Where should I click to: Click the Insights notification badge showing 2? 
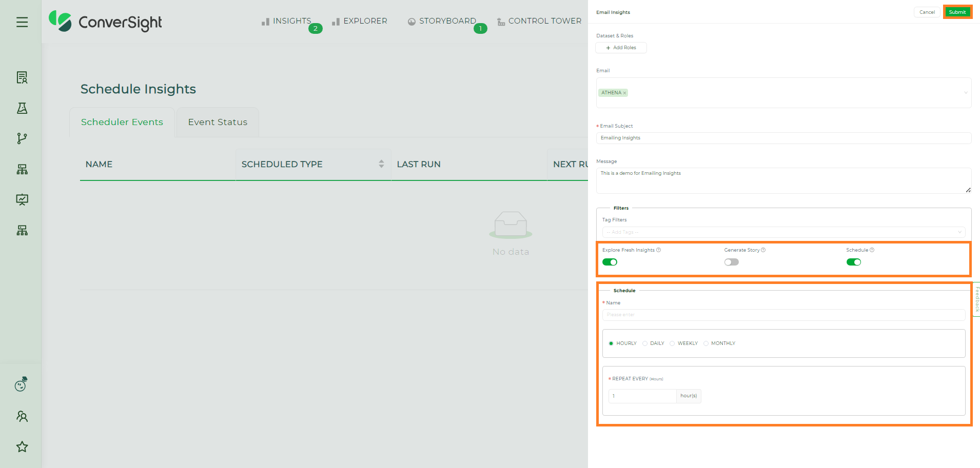tap(316, 29)
